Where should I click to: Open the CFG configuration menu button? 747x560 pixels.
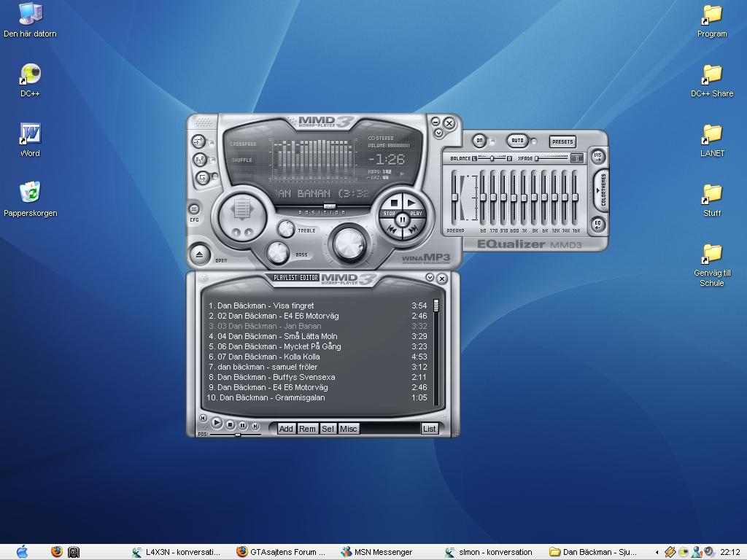tap(194, 209)
